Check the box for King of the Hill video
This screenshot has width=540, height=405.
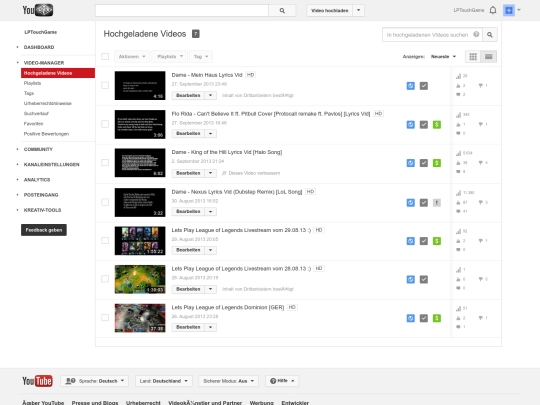[105, 163]
